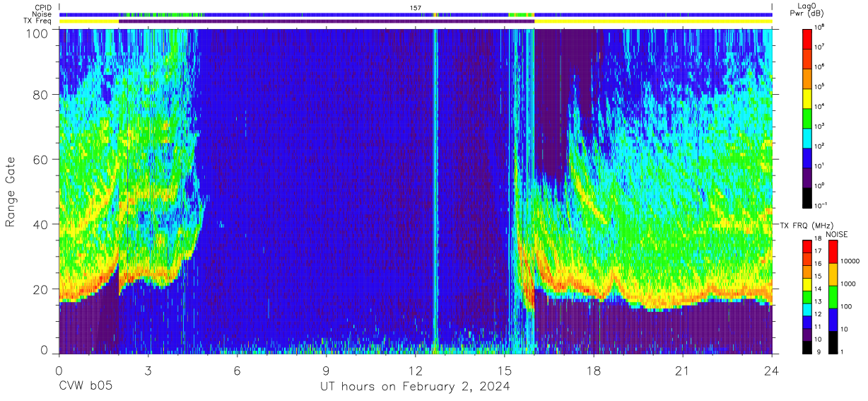This screenshot has height=401, width=868.
Task: Click the '21' UT hour tick label
Action: 683,370
